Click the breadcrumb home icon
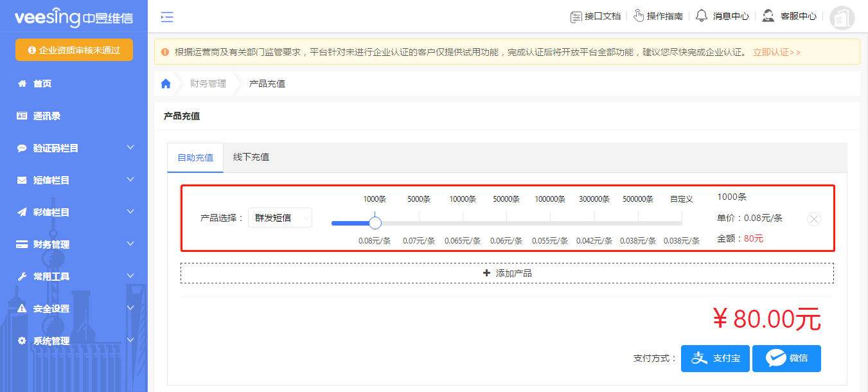Screen dimensions: 868x392 click(166, 83)
